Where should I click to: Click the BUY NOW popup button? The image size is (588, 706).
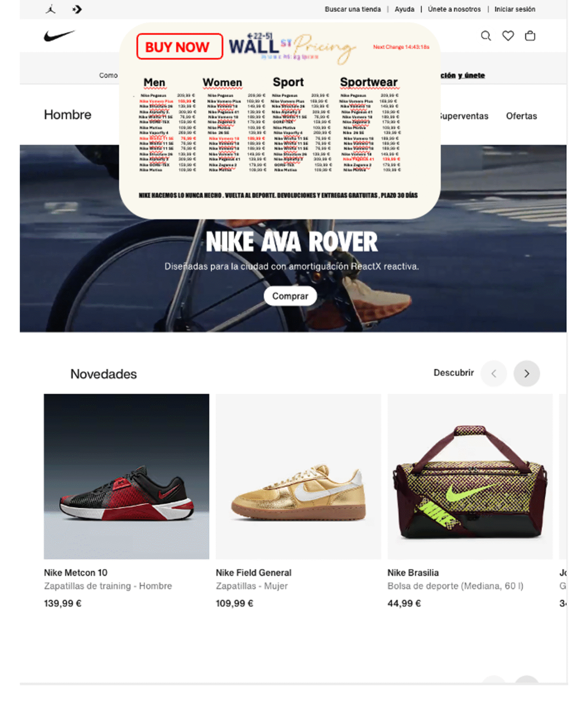[180, 46]
